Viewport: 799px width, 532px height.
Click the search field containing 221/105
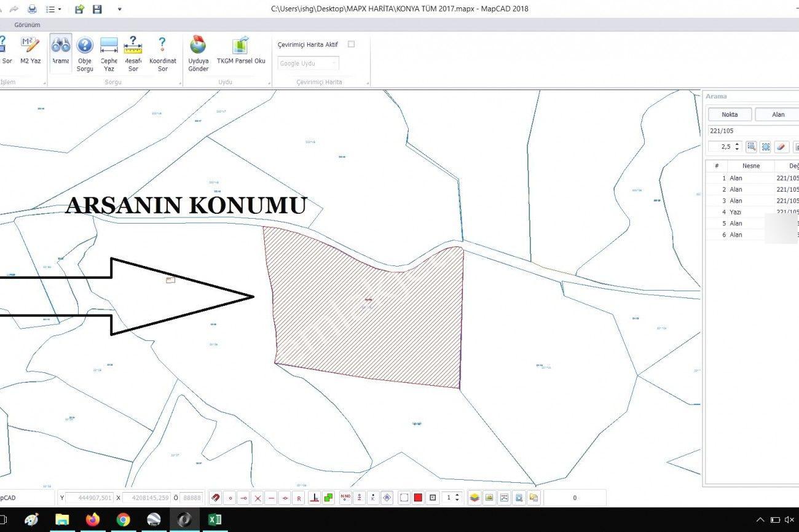(x=753, y=131)
